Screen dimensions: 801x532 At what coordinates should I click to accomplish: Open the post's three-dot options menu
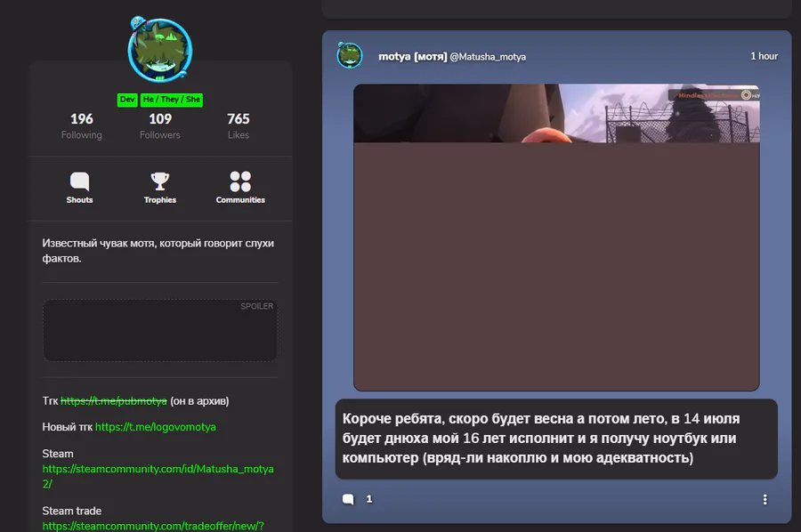pos(765,499)
